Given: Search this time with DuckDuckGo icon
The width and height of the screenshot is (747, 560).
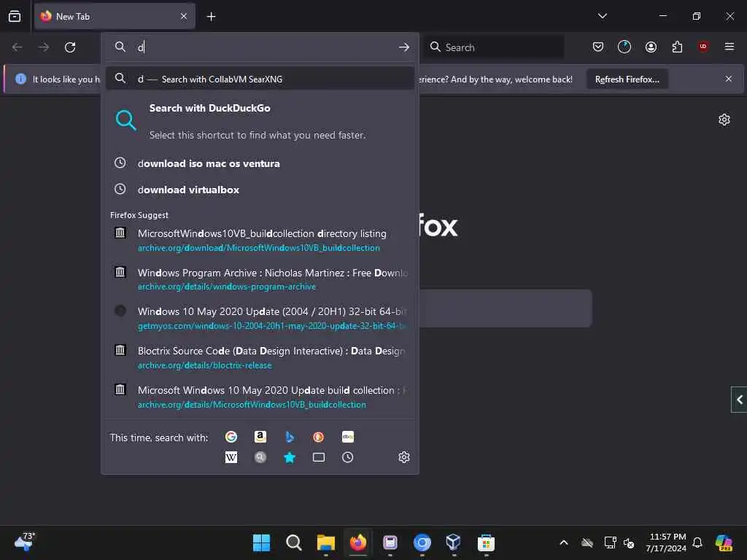Looking at the screenshot, I should pos(318,437).
